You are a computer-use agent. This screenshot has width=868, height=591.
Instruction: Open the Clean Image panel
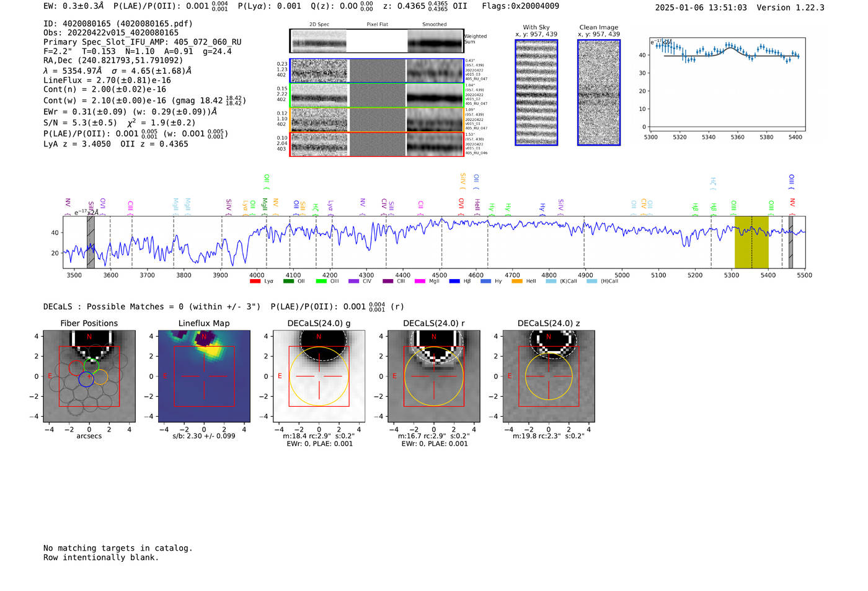pyautogui.click(x=599, y=92)
